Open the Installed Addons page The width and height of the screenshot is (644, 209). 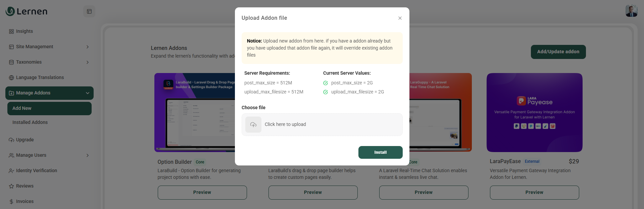tap(30, 123)
